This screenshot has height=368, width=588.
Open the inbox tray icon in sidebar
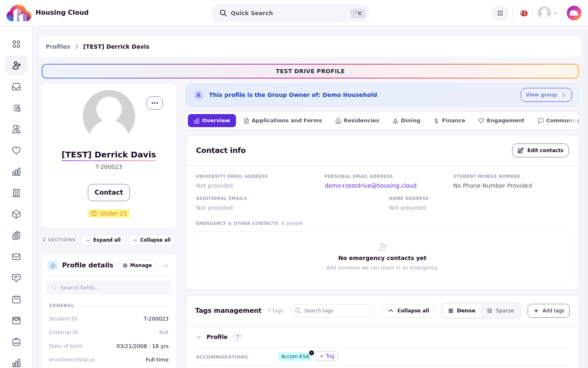tap(16, 87)
